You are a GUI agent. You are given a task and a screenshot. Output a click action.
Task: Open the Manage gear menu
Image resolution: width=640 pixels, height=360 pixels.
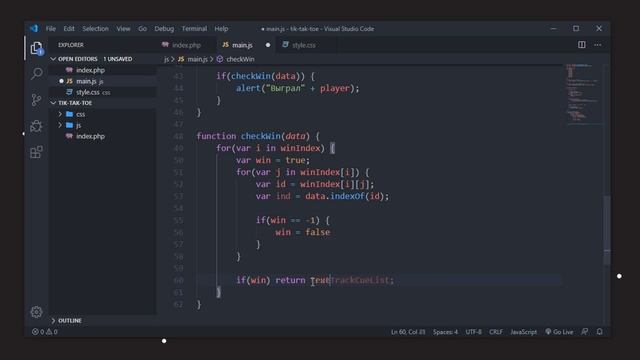(x=36, y=312)
